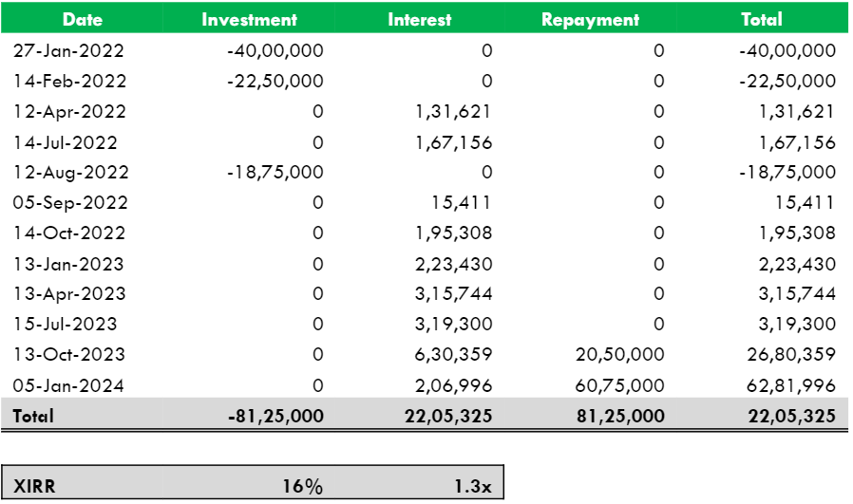Click the Total row label
Screen dimensions: 853x504
click(33, 416)
